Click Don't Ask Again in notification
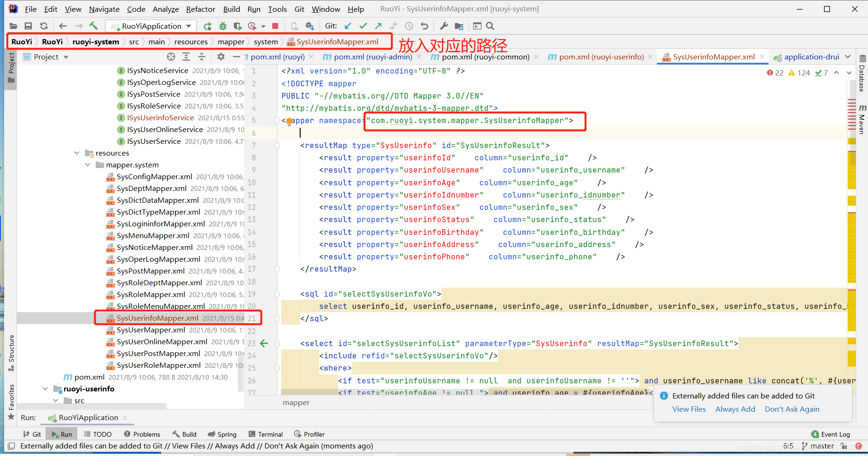868x456 pixels. pyautogui.click(x=792, y=409)
